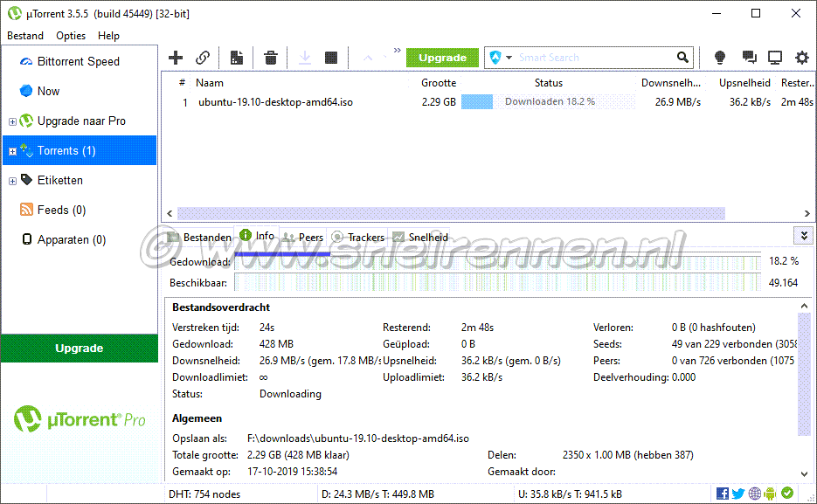This screenshot has width=817, height=504.
Task: Click the search magnifier icon
Action: pos(682,58)
